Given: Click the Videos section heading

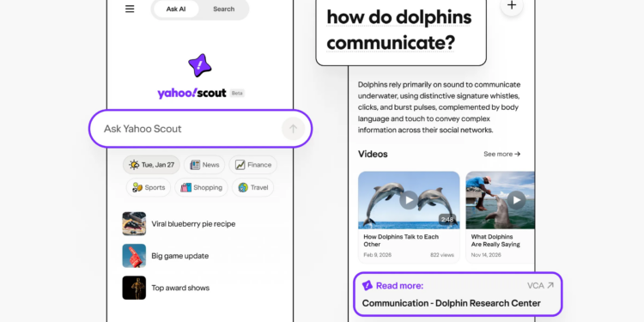Looking at the screenshot, I should click(373, 154).
